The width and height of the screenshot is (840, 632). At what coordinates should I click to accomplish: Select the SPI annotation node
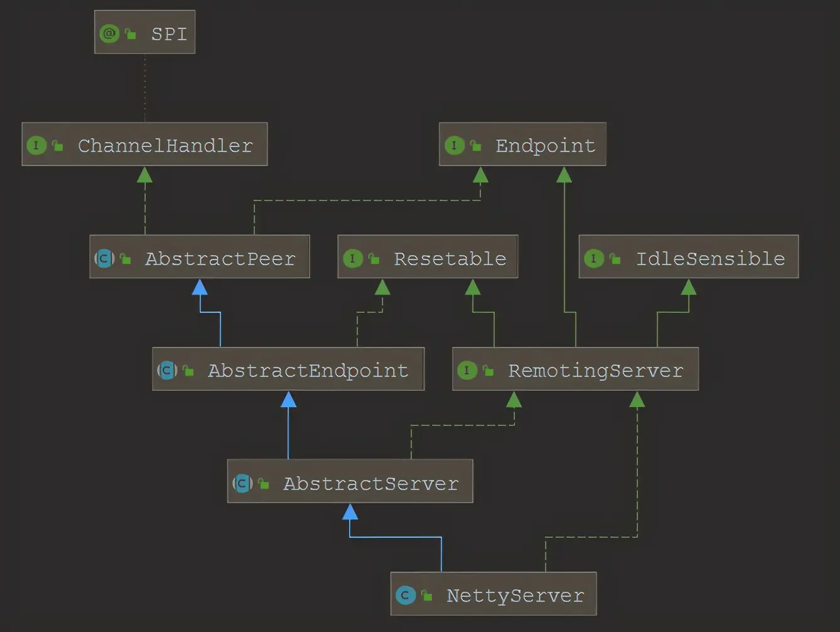144,32
